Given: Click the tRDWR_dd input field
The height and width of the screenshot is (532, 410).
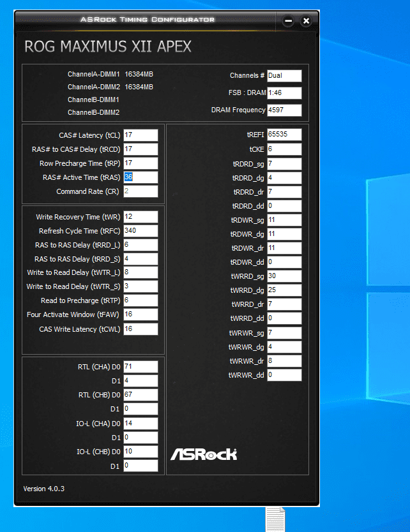Looking at the screenshot, I should click(284, 262).
